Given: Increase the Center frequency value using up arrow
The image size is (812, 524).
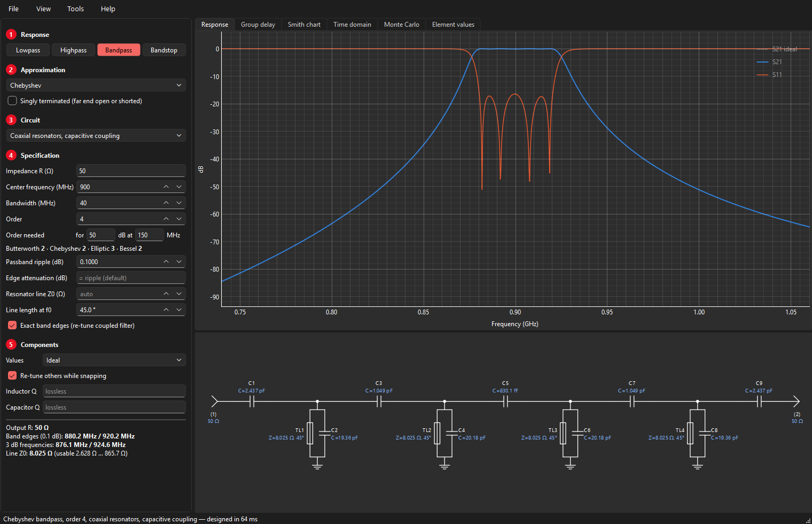Looking at the screenshot, I should pyautogui.click(x=166, y=187).
